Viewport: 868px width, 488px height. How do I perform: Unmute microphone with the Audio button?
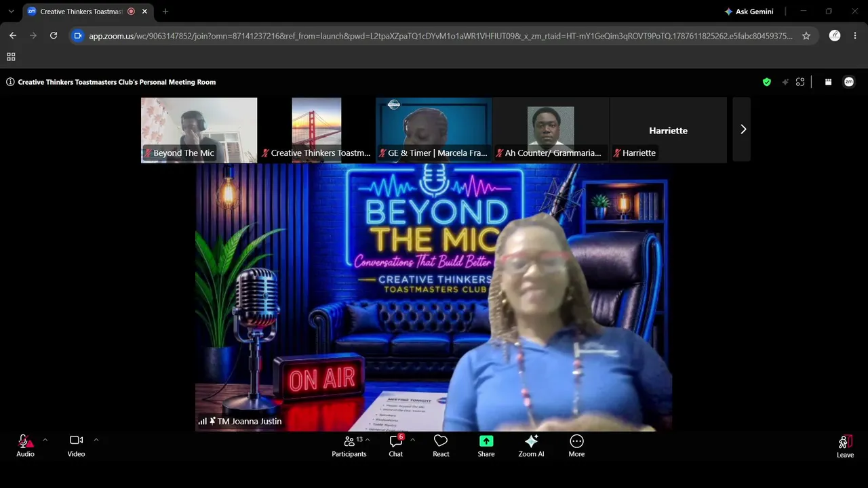[25, 445]
